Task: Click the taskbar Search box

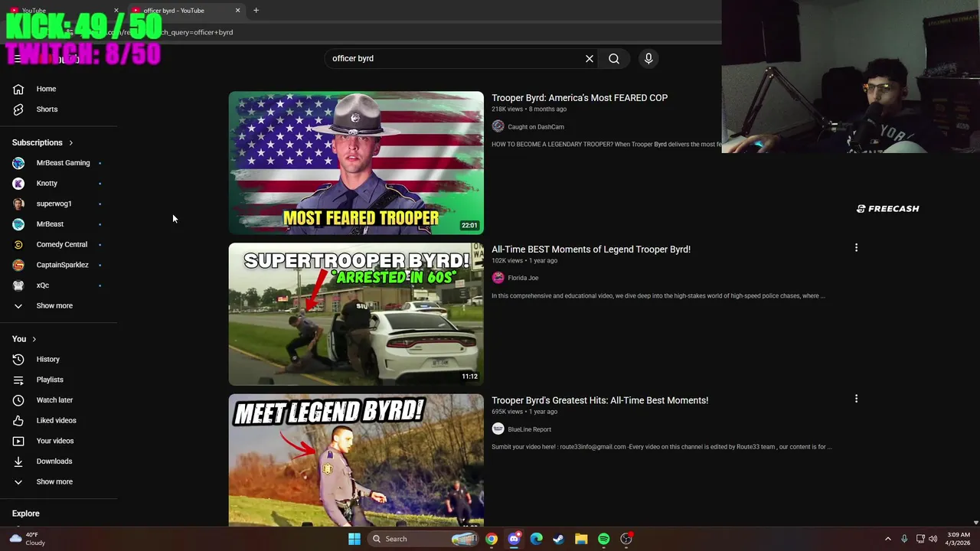Action: [x=423, y=539]
